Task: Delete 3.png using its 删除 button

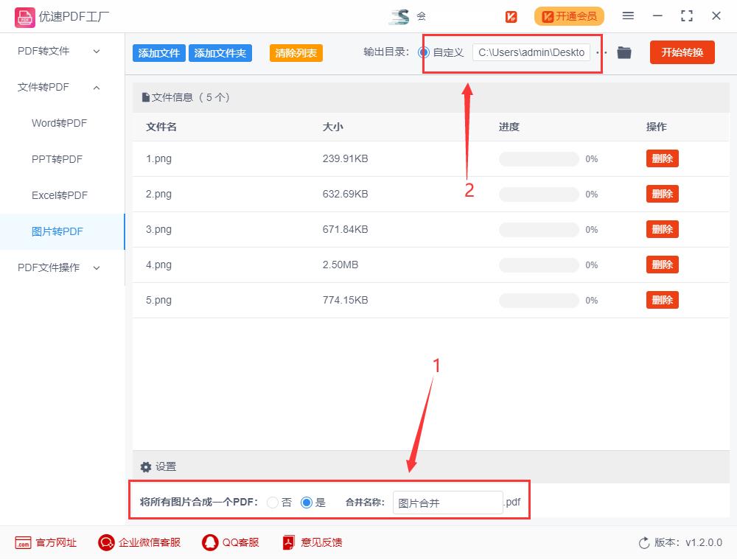Action: pos(662,229)
